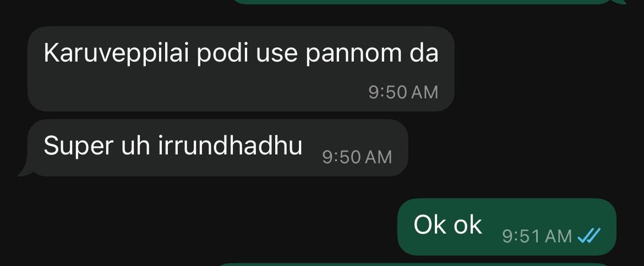644x266 pixels.
Task: Click the 9:51 AM timestamp on Ok ok
Action: pyautogui.click(x=537, y=236)
